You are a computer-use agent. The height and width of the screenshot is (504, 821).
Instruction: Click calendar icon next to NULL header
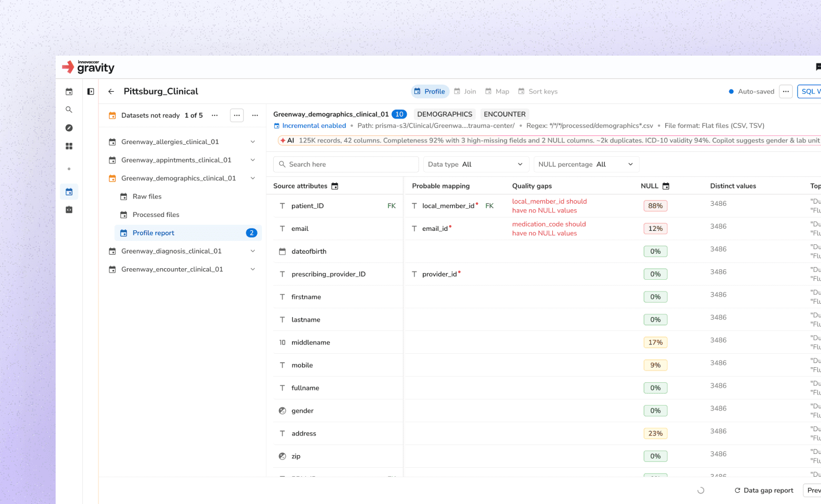tap(666, 186)
